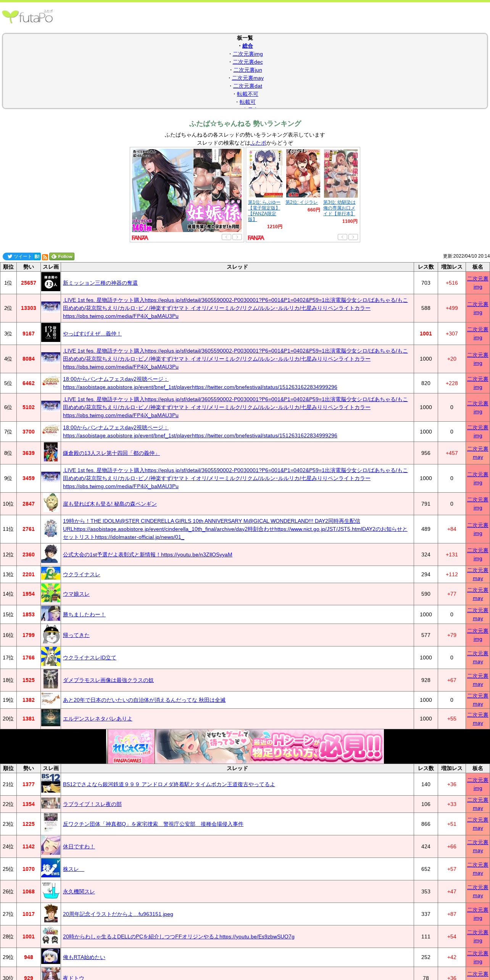The height and width of the screenshot is (980, 490).
Task: Click 勢い value 25657
Action: click(x=29, y=283)
